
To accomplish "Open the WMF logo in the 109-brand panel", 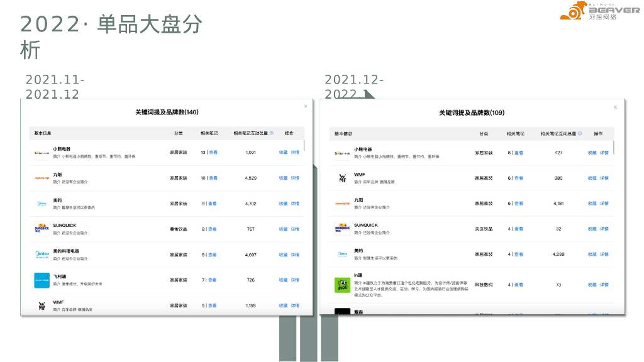I will click(x=343, y=178).
